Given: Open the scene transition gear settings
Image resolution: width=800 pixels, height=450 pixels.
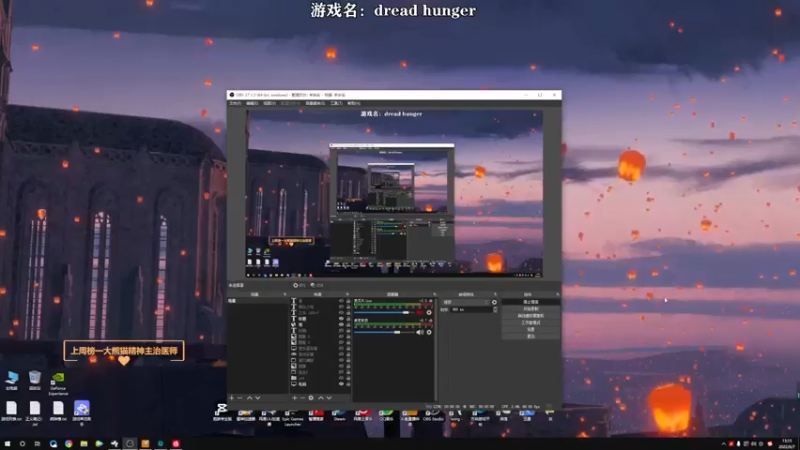Looking at the screenshot, I should click(x=494, y=302).
